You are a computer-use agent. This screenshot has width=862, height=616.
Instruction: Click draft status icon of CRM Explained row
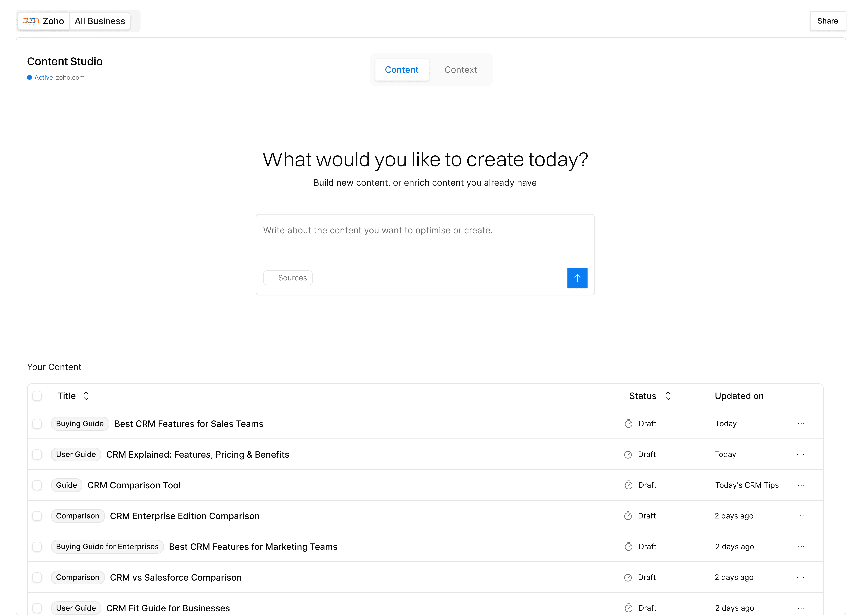click(628, 454)
